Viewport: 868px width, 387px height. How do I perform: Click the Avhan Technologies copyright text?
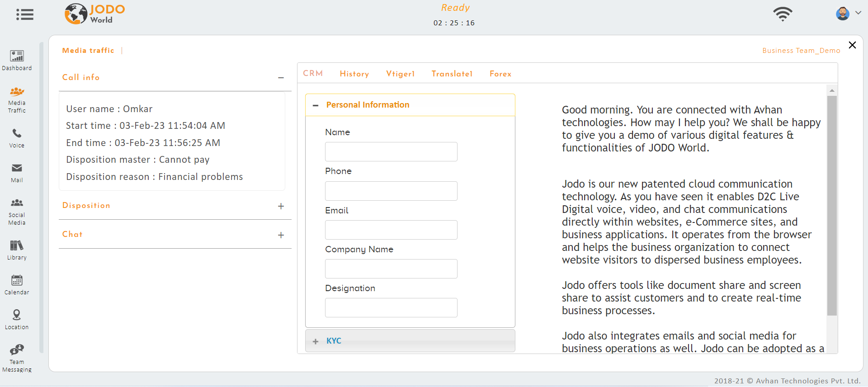tap(787, 381)
